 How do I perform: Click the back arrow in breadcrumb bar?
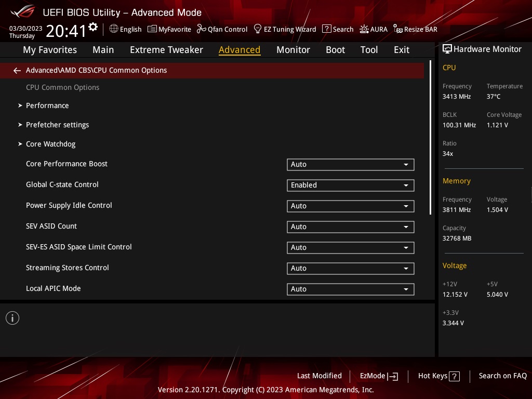click(17, 71)
